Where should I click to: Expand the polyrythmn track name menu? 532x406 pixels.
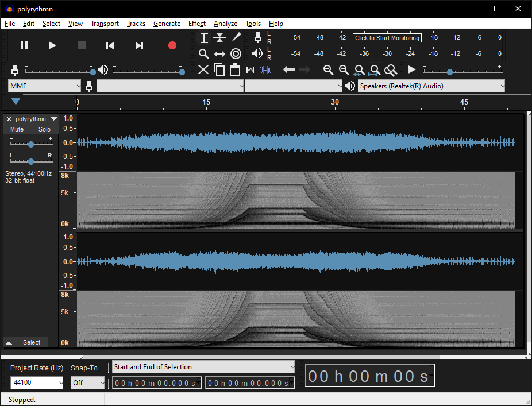click(53, 119)
